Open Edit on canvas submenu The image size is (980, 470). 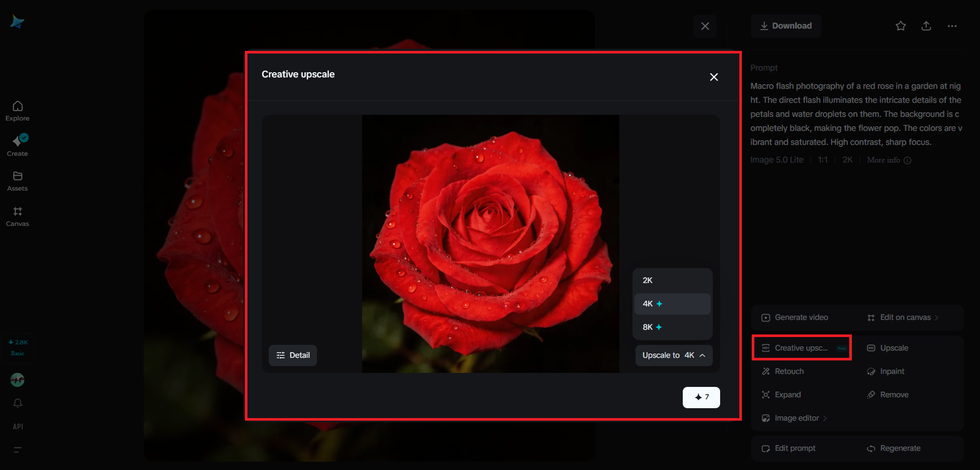click(x=903, y=317)
